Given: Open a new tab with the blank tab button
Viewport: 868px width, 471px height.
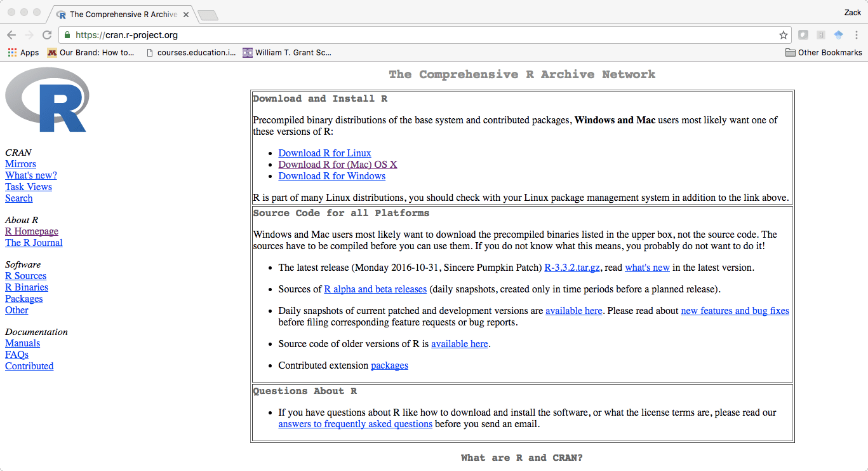Looking at the screenshot, I should 208,15.
